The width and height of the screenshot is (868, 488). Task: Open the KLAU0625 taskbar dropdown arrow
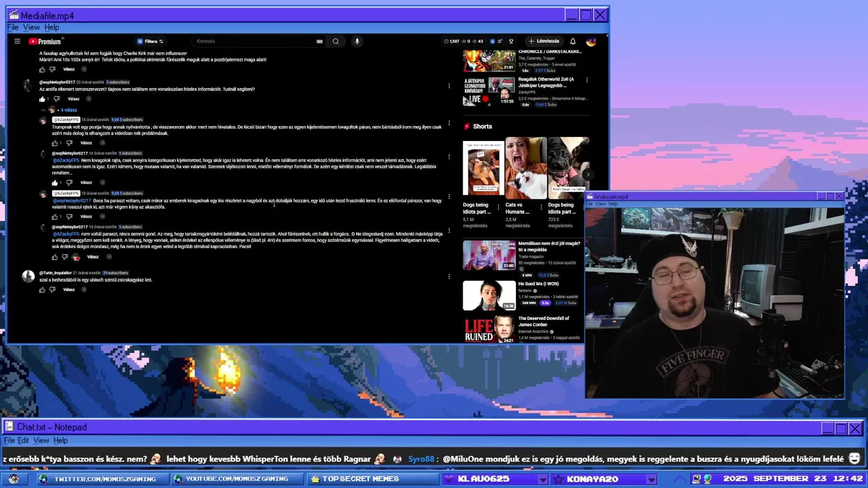tap(542, 479)
